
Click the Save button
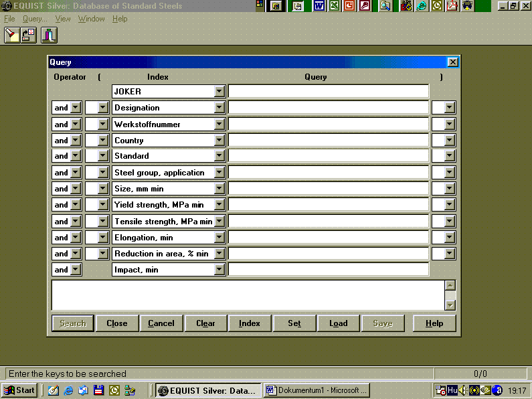[x=383, y=323]
